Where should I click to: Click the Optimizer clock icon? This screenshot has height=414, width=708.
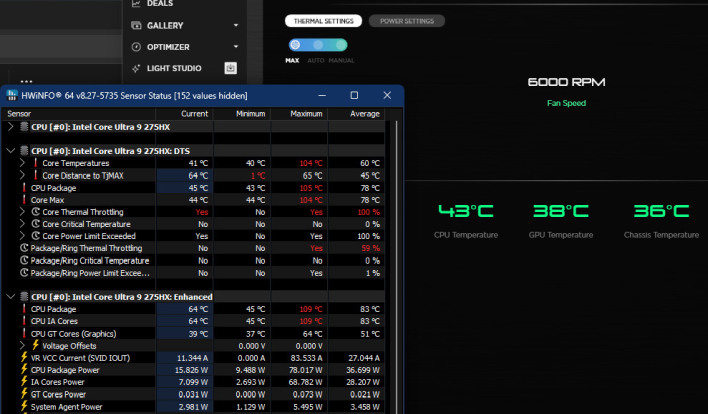137,46
